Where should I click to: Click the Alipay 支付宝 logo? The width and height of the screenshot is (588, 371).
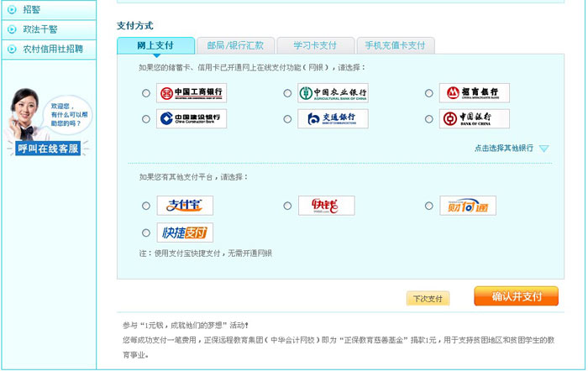click(185, 206)
